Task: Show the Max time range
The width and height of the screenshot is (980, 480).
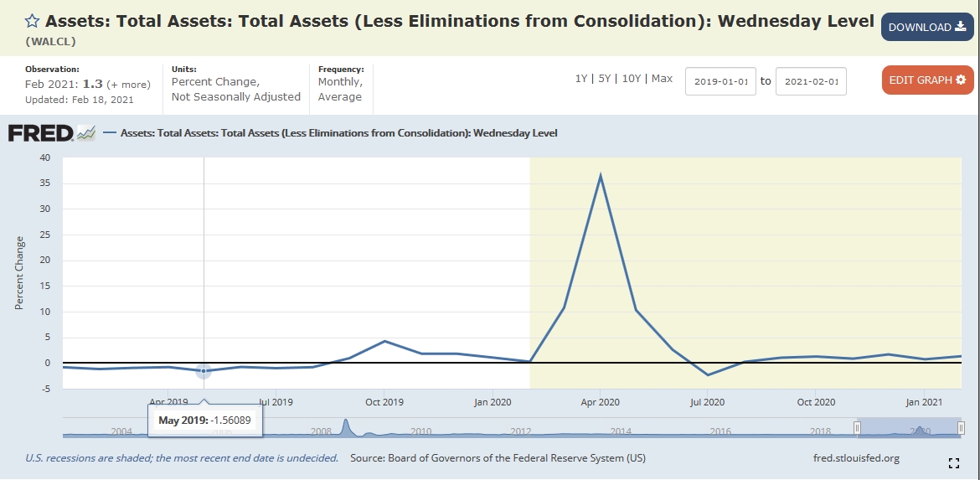Action: tap(662, 79)
